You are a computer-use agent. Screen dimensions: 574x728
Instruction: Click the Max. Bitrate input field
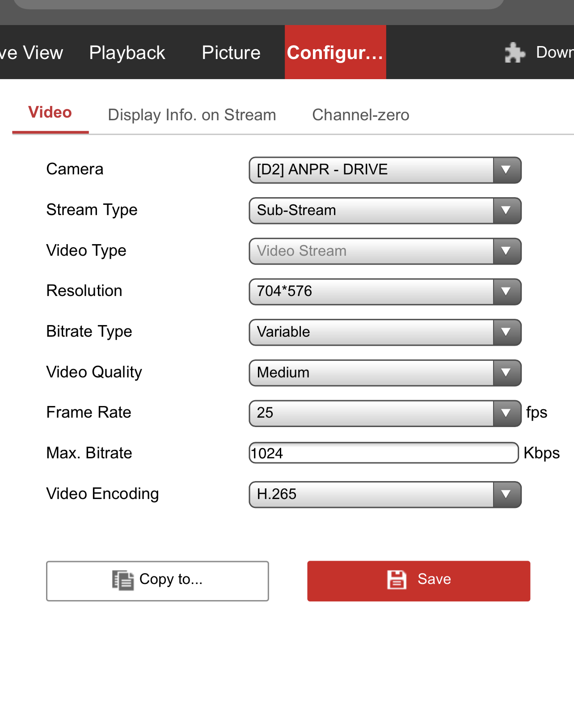click(x=383, y=453)
